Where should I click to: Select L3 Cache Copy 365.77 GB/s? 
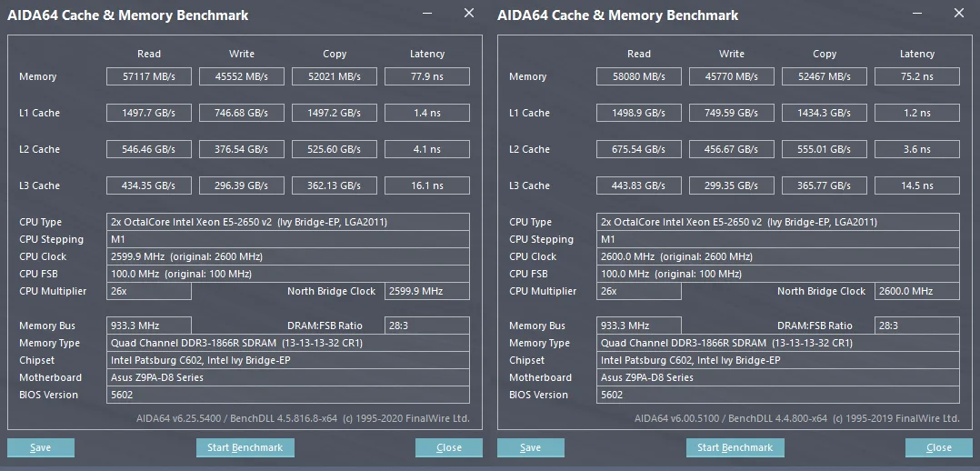825,185
